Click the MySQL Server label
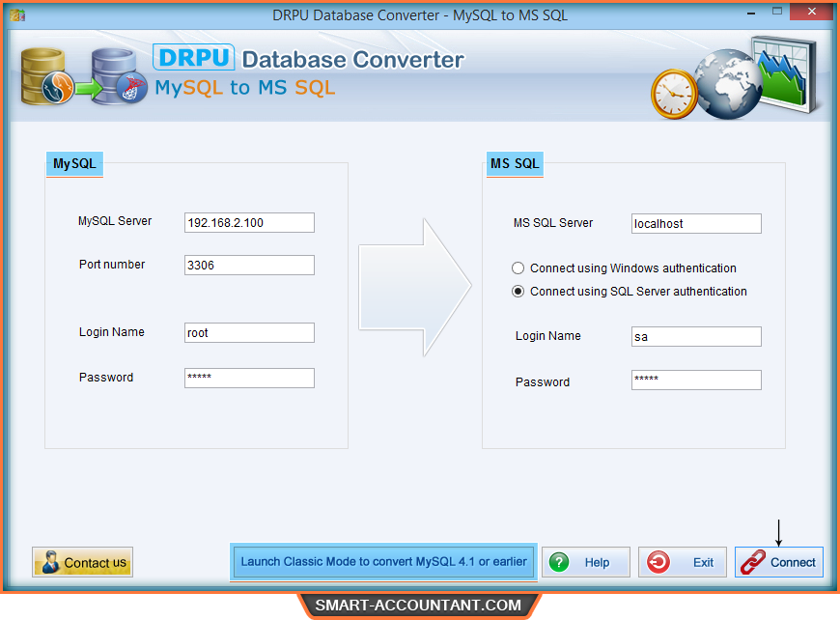840x620 pixels. pyautogui.click(x=115, y=221)
